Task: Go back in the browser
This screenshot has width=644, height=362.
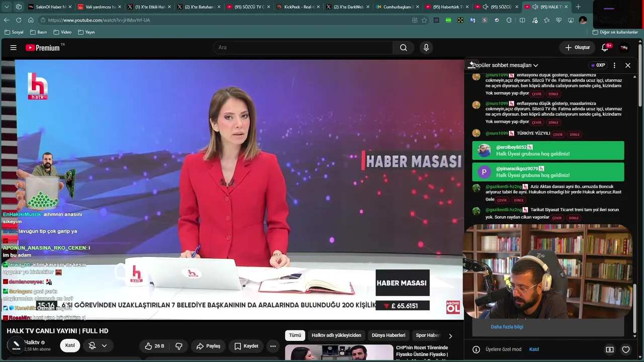Action: click(7, 20)
